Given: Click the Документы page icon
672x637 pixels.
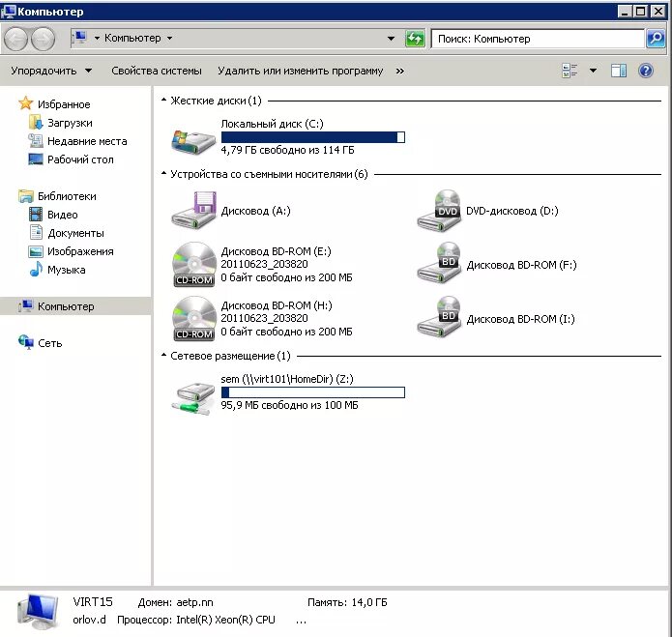Looking at the screenshot, I should [x=36, y=232].
